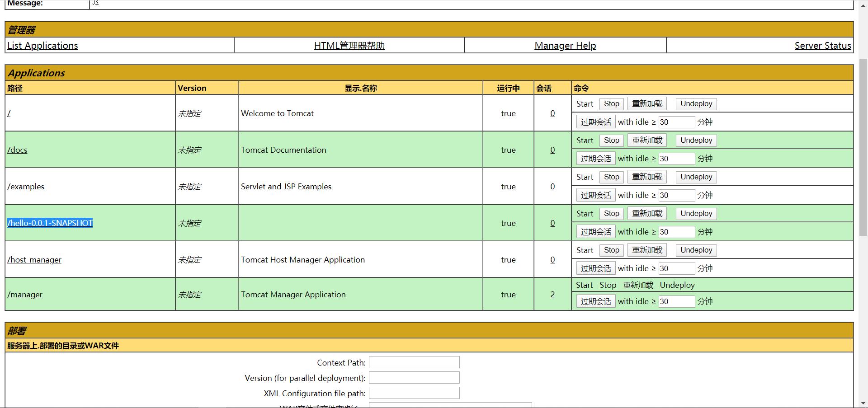
Task: Expire sessions (过期会话) for /manager
Action: tap(596, 301)
